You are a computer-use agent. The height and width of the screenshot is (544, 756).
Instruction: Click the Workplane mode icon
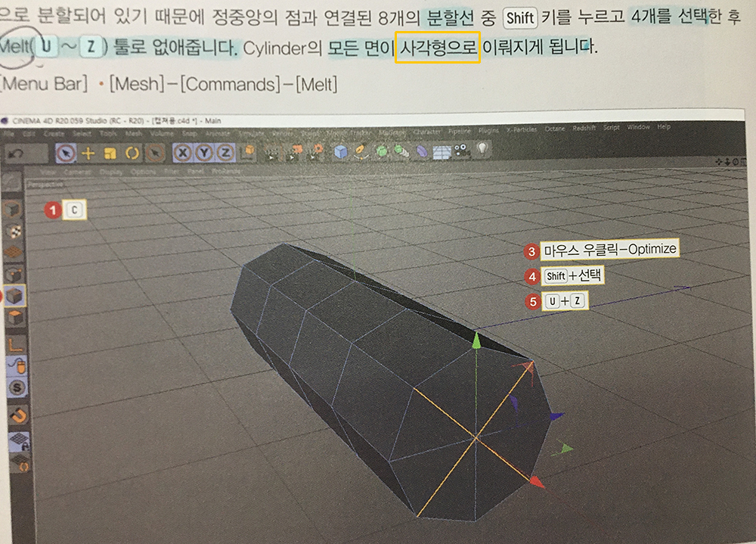[13, 252]
